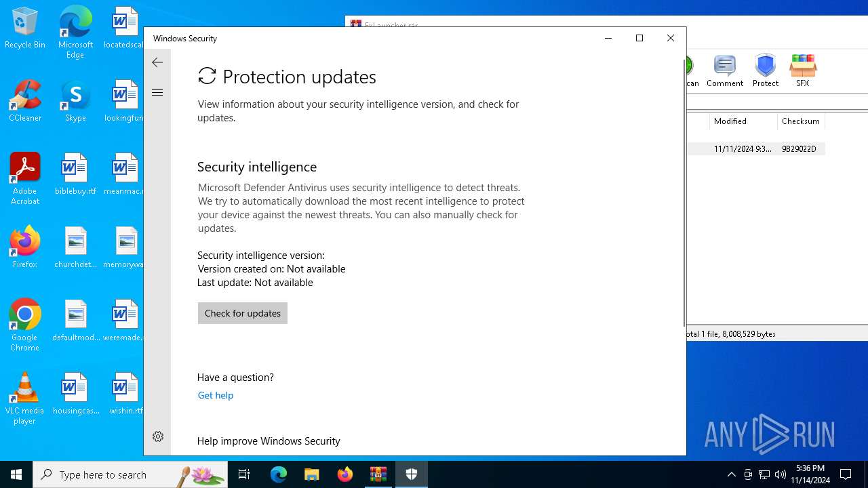
Task: Click the Protection updates refresh icon
Action: (x=207, y=77)
